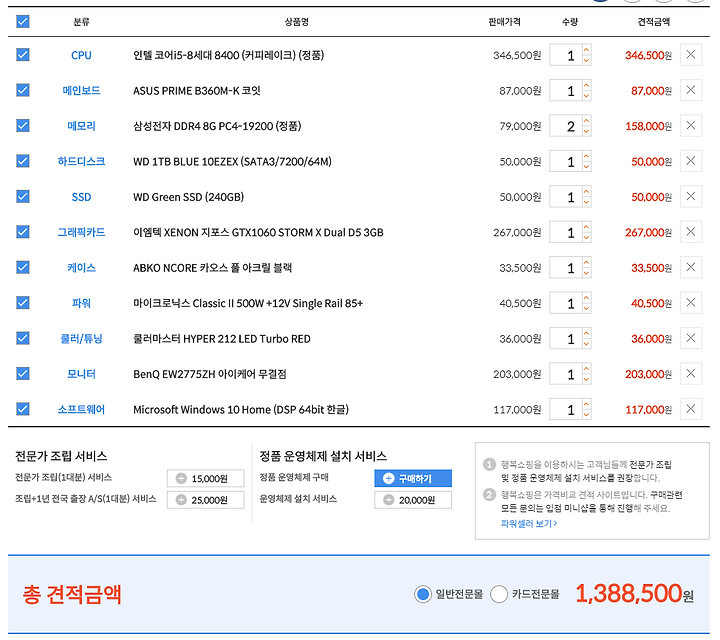
Task: Click product name WD Green SSD (240GB)
Action: (x=188, y=197)
